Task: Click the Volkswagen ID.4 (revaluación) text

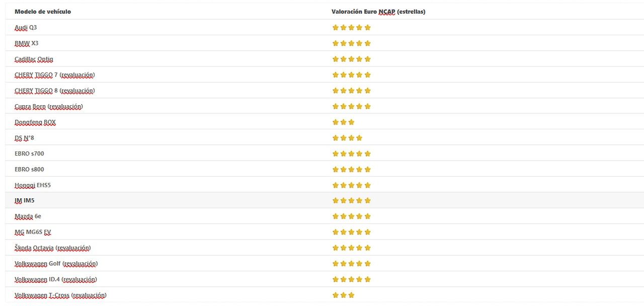Action: (56, 279)
